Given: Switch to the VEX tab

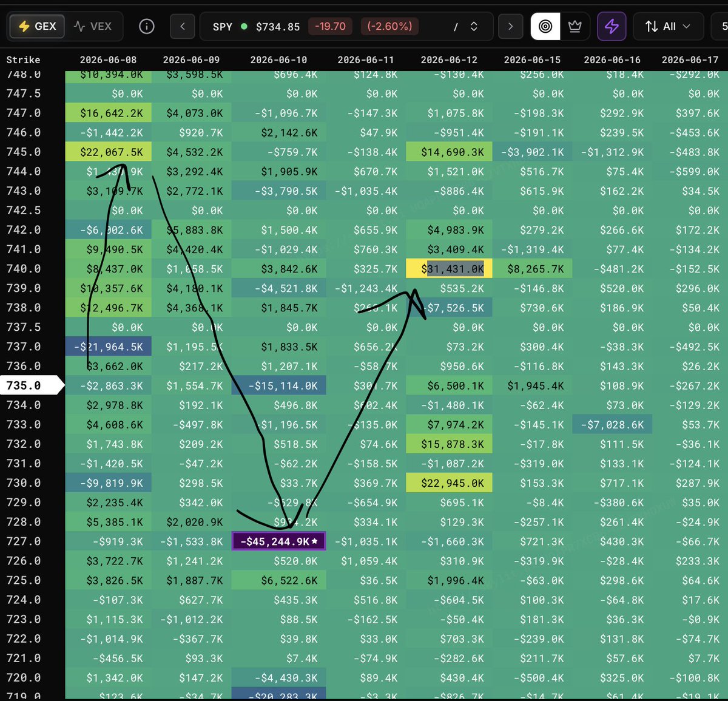Looking at the screenshot, I should pos(93,26).
